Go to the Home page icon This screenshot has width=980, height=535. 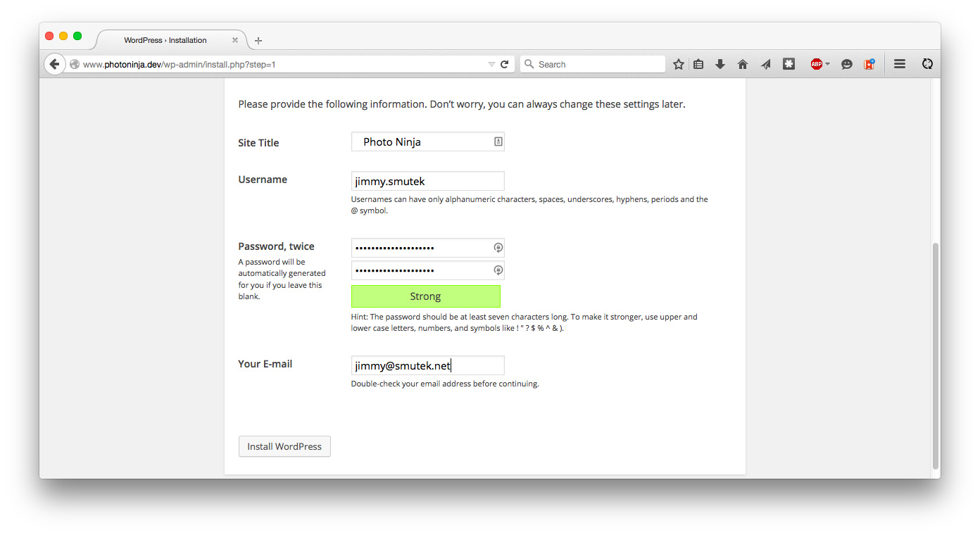coord(742,64)
